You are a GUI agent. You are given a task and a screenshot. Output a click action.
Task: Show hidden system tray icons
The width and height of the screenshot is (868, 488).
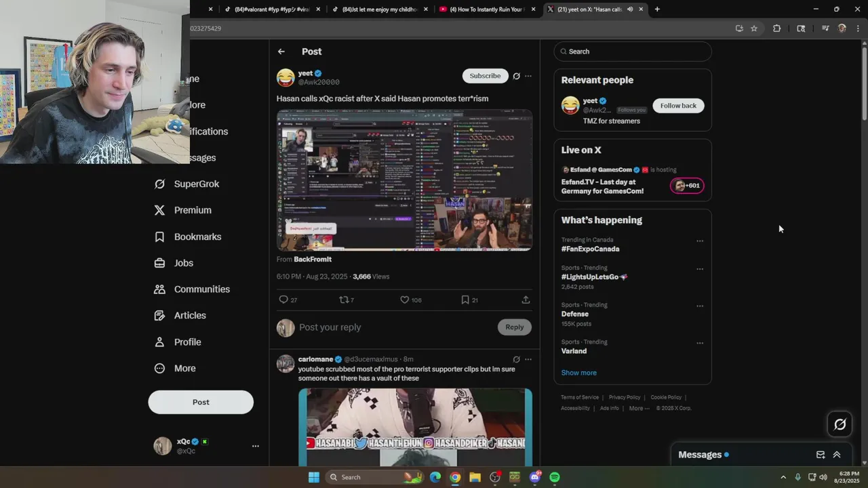point(783,477)
